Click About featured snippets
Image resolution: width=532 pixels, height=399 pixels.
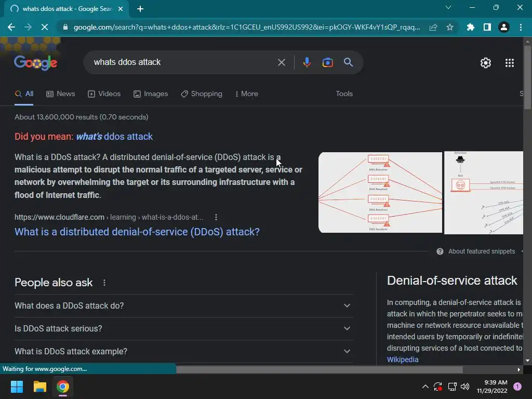coord(482,251)
